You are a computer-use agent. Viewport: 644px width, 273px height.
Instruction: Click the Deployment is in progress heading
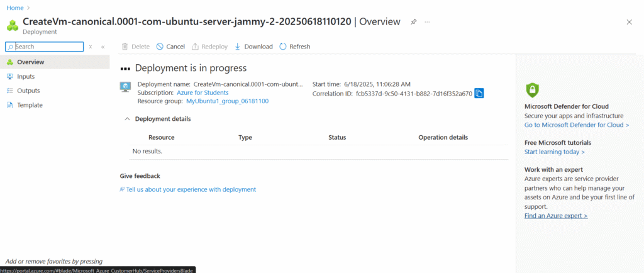191,68
